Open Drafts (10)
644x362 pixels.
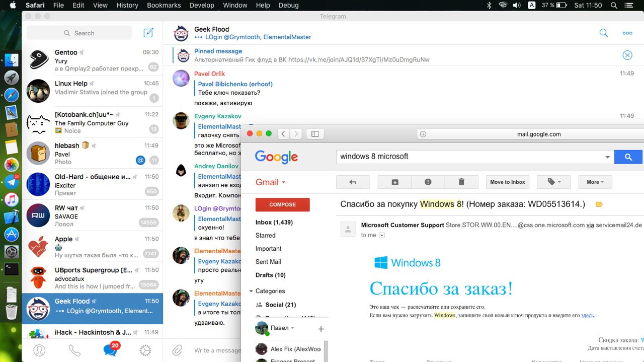tap(271, 275)
